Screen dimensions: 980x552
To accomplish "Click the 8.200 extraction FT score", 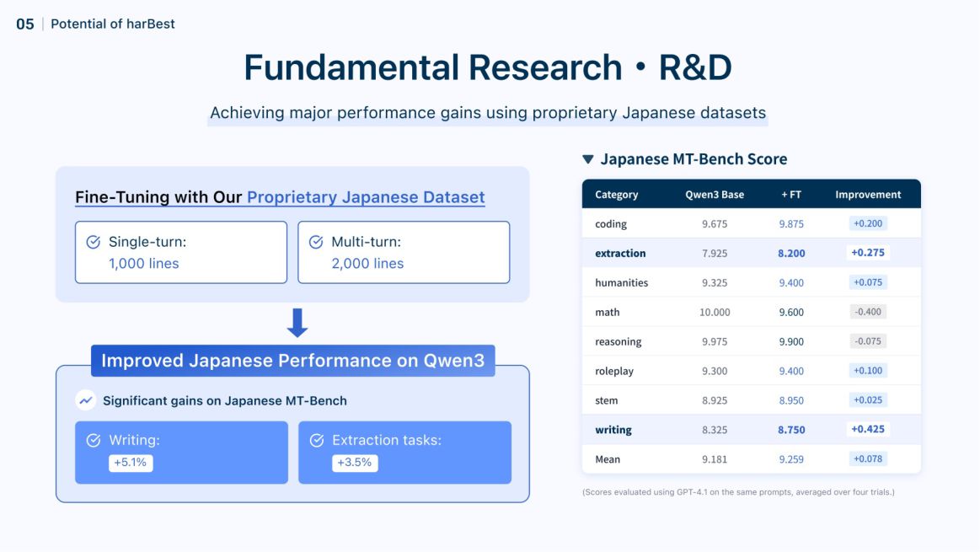I will coord(791,253).
